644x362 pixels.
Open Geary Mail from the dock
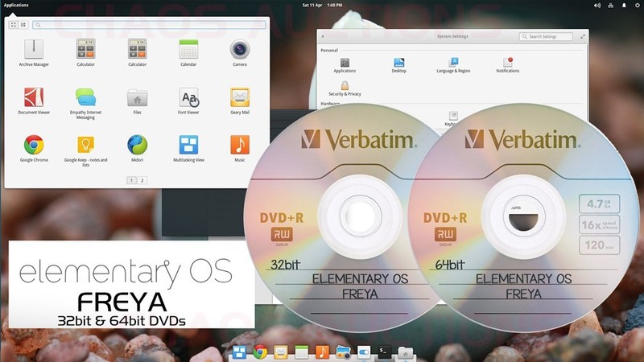[281, 352]
